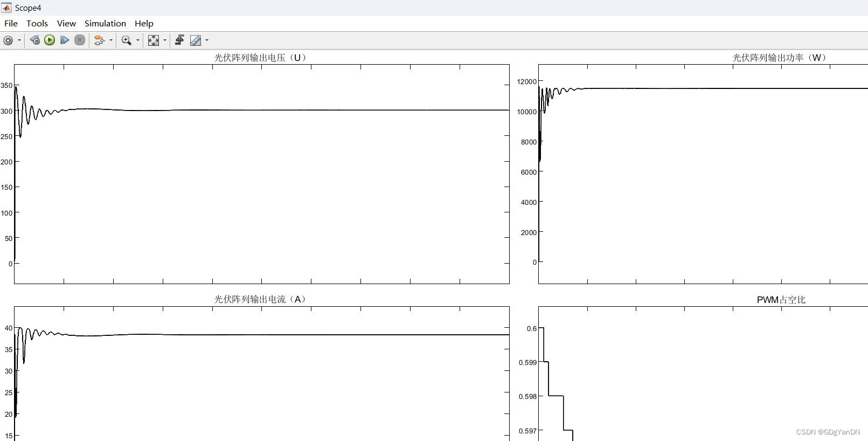Click the Step Back toolbar button
Viewport: 868px width, 441px height.
click(35, 40)
